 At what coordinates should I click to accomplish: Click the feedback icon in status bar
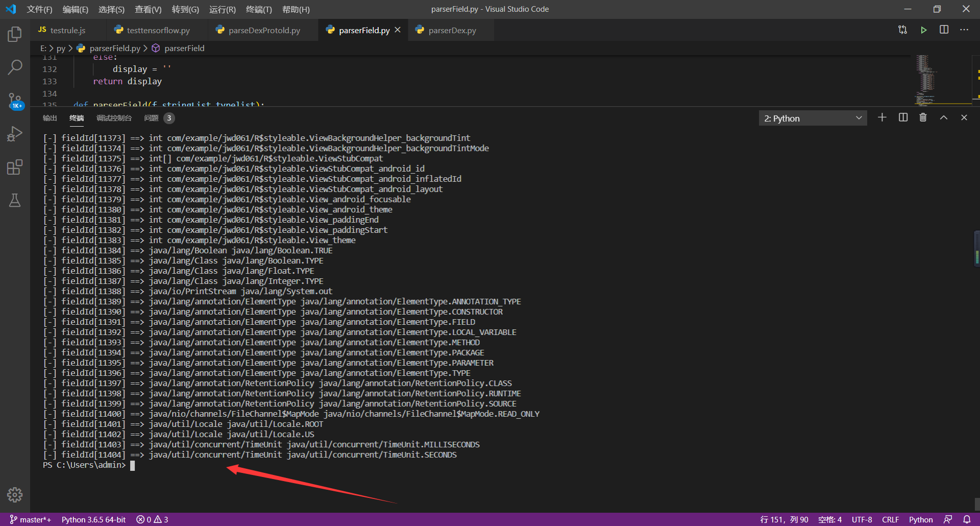[x=948, y=519]
